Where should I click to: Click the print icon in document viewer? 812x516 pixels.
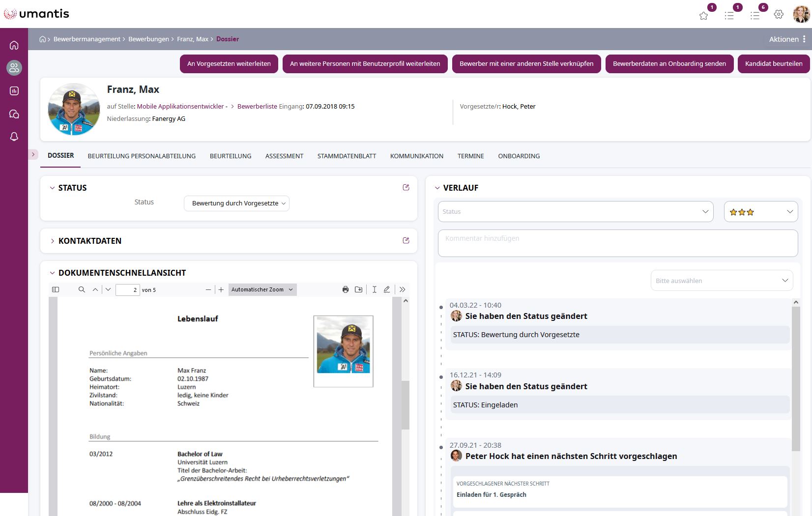click(346, 289)
